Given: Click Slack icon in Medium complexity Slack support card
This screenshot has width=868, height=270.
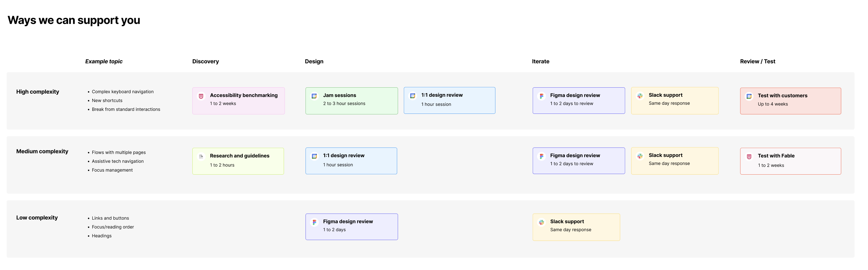Looking at the screenshot, I should point(640,156).
